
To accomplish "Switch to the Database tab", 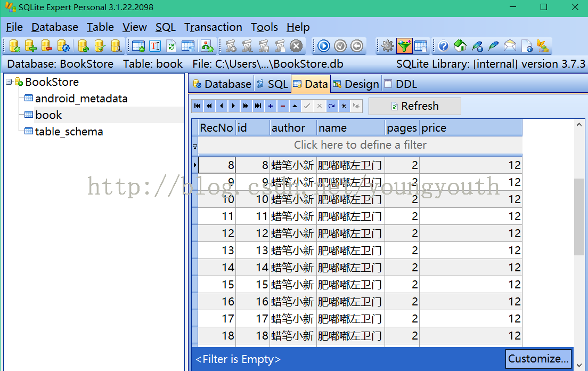I will (222, 84).
